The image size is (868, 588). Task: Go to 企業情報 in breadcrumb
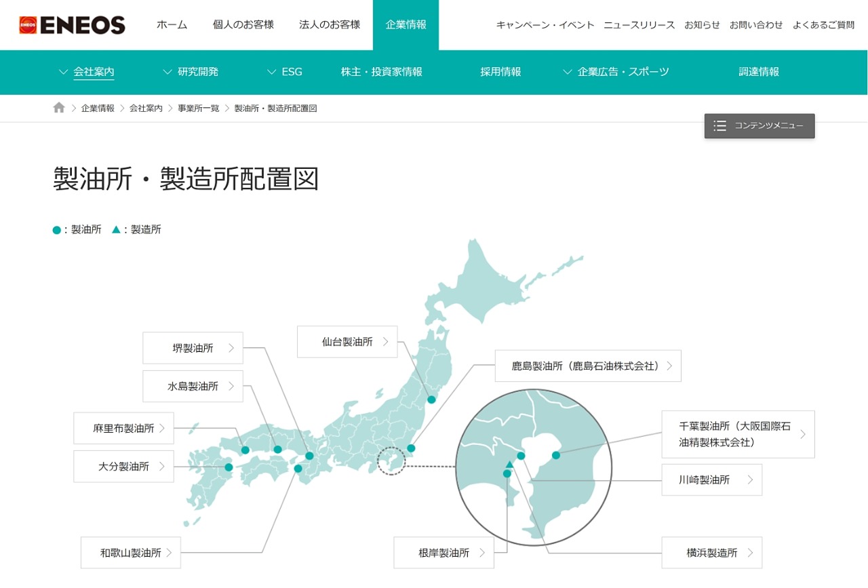[x=98, y=109]
